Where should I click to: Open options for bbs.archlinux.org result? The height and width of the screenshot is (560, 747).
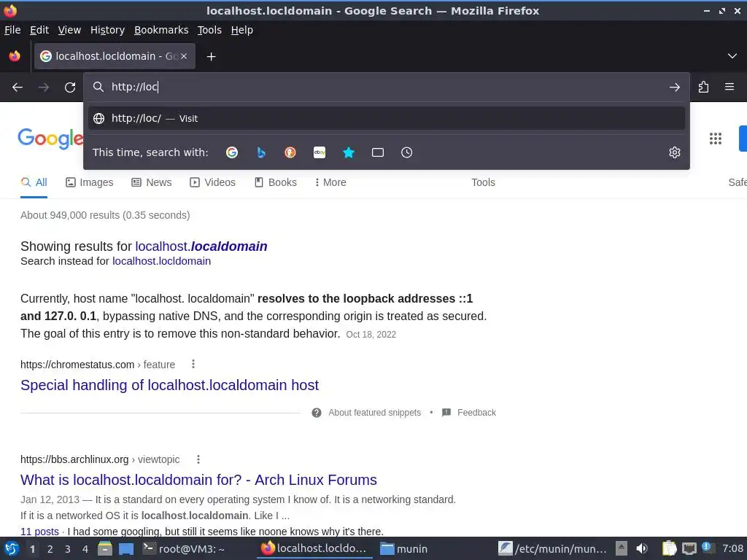click(x=198, y=459)
